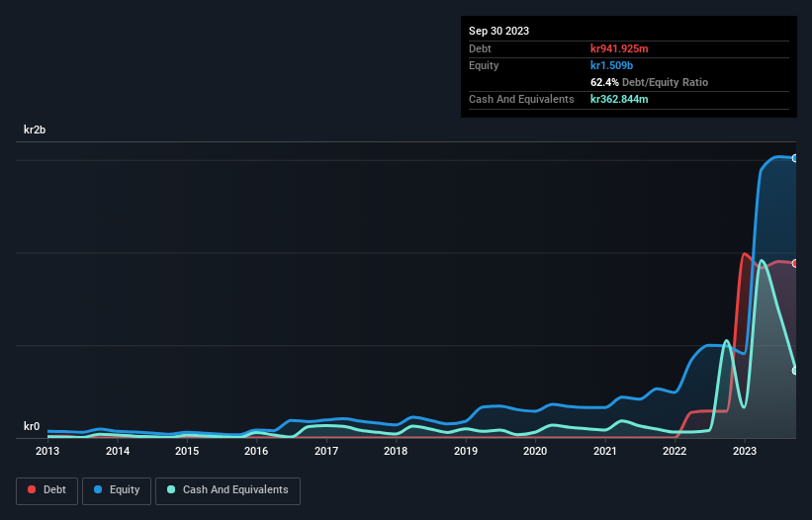Click the teal Cash endpoint marker
This screenshot has width=812, height=520.
795,371
